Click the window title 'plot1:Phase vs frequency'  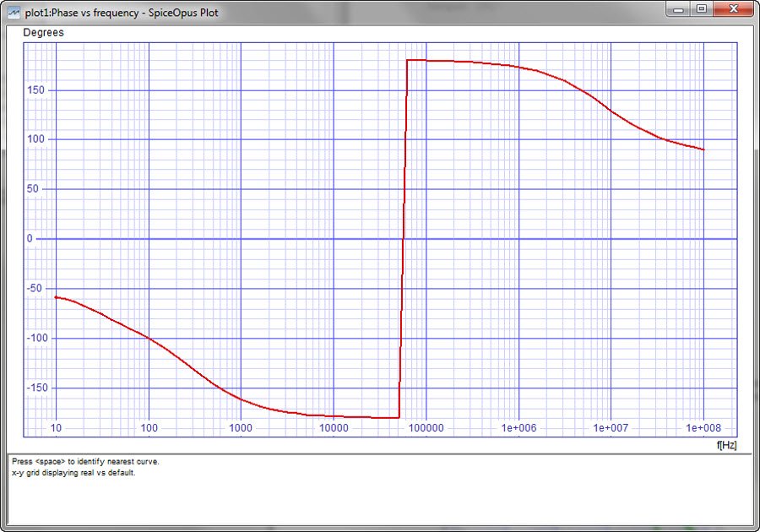click(81, 13)
